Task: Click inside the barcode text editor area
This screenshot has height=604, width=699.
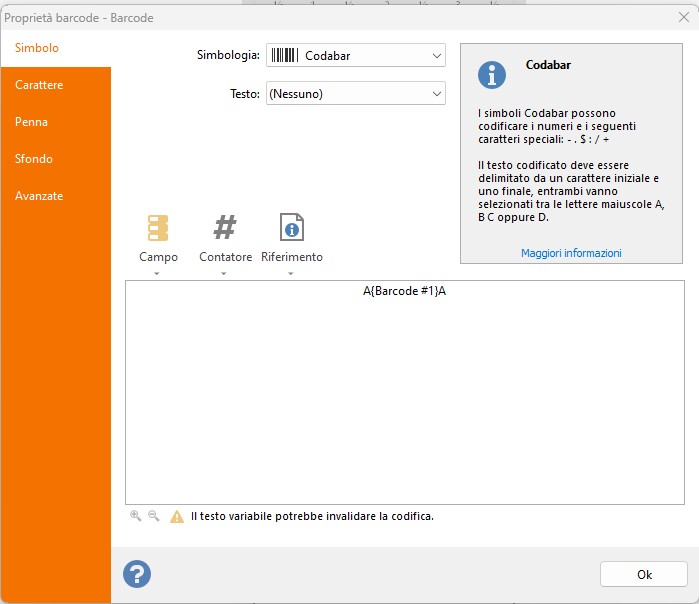Action: click(x=405, y=392)
